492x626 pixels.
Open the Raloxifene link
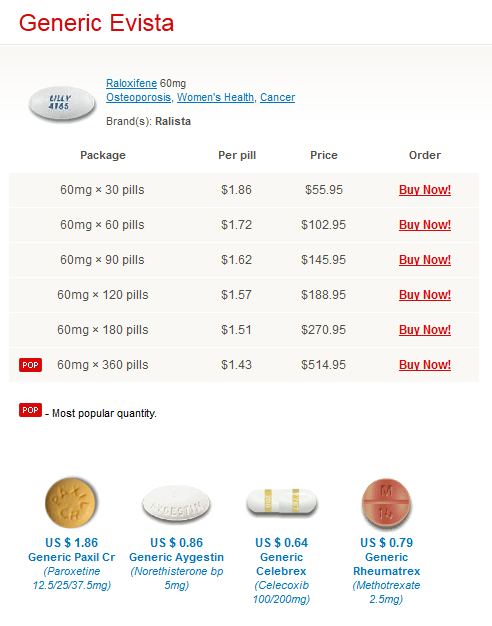pos(131,83)
